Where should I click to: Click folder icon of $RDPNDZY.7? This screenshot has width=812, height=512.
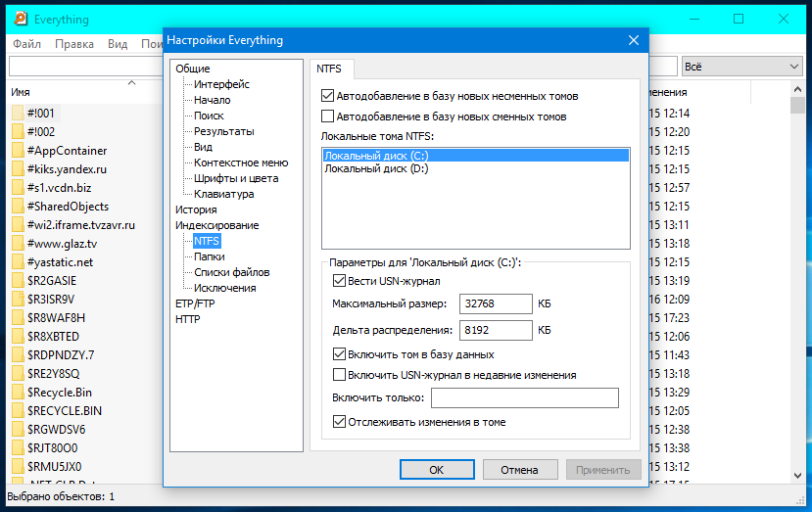coord(18,355)
